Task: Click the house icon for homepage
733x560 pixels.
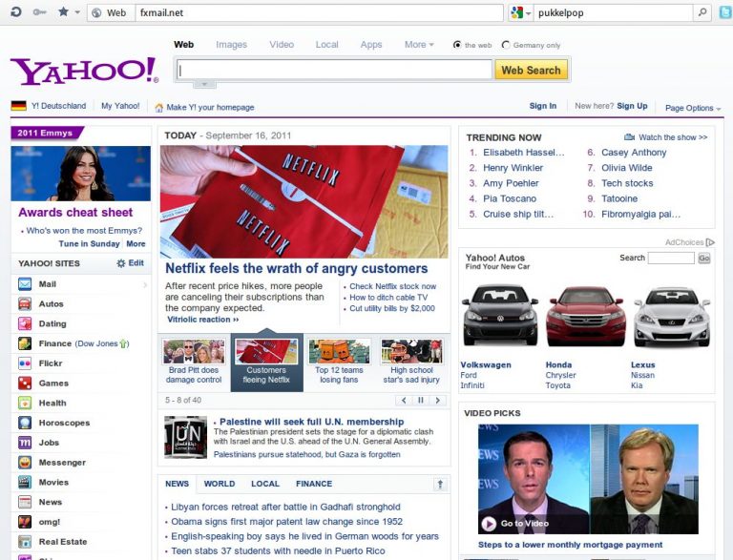Action: (159, 108)
